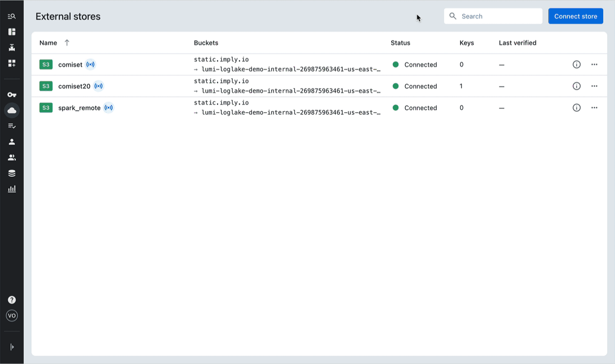This screenshot has width=615, height=364.
Task: Expand the sidebar with the bottom arrow
Action: tap(12, 347)
